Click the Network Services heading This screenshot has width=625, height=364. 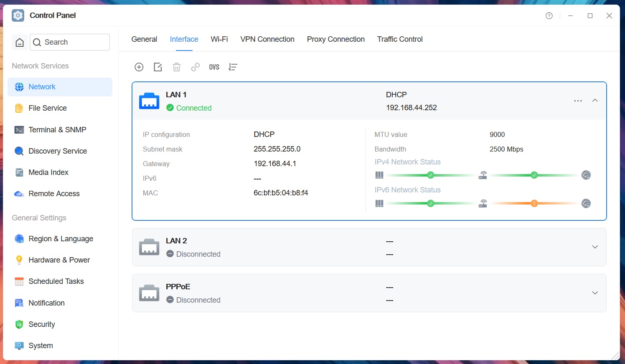[x=40, y=66]
